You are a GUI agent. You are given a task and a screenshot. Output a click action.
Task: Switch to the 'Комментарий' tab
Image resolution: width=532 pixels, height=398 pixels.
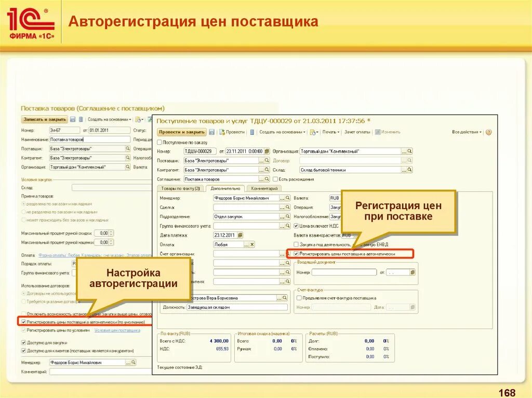(264, 188)
